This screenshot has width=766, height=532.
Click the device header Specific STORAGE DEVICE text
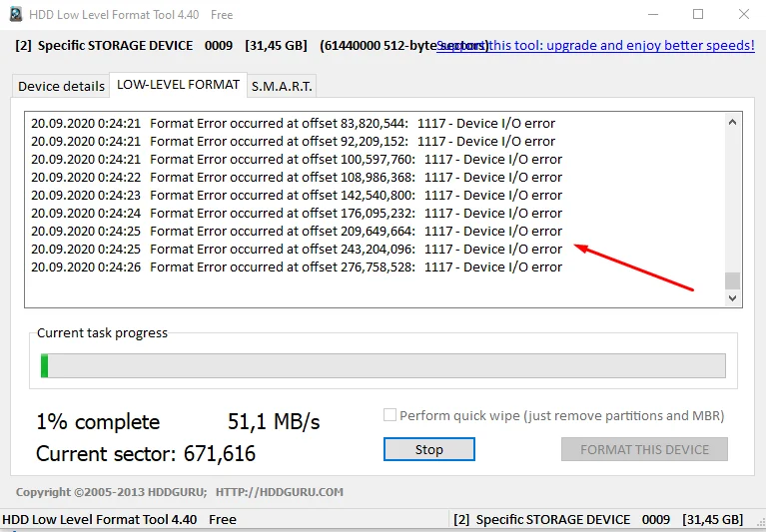pyautogui.click(x=115, y=45)
